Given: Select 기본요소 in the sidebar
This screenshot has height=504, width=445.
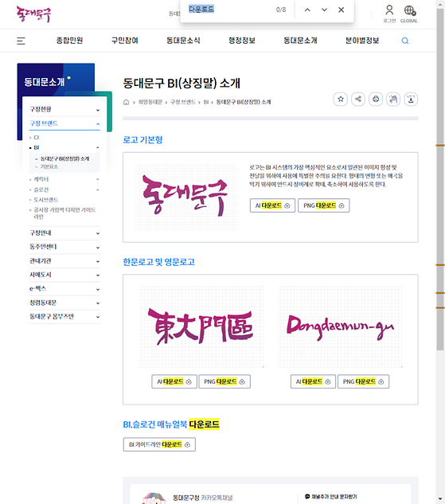Looking at the screenshot, I should coord(49,167).
